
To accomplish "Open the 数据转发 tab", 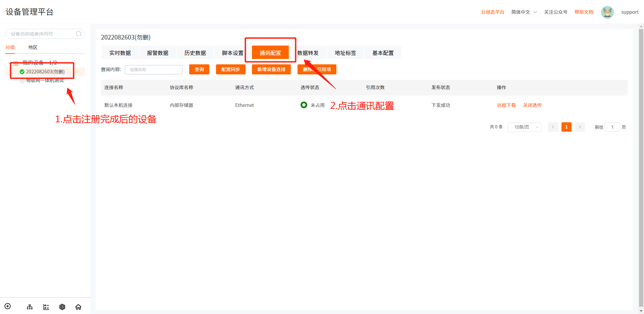I will point(308,53).
